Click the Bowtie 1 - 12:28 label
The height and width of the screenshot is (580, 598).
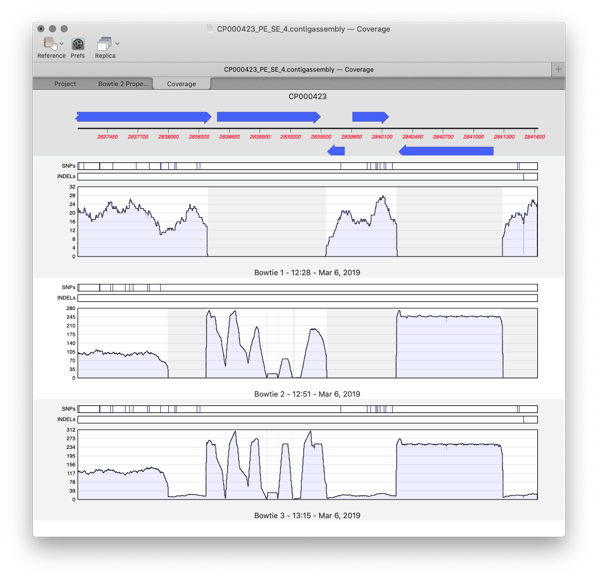(307, 272)
